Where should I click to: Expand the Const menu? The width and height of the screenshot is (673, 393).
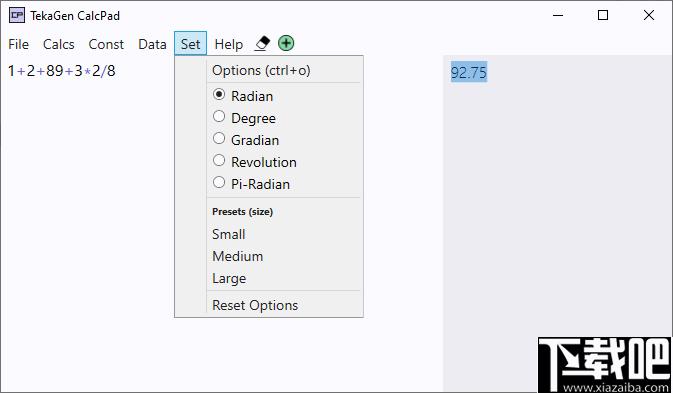click(x=106, y=44)
